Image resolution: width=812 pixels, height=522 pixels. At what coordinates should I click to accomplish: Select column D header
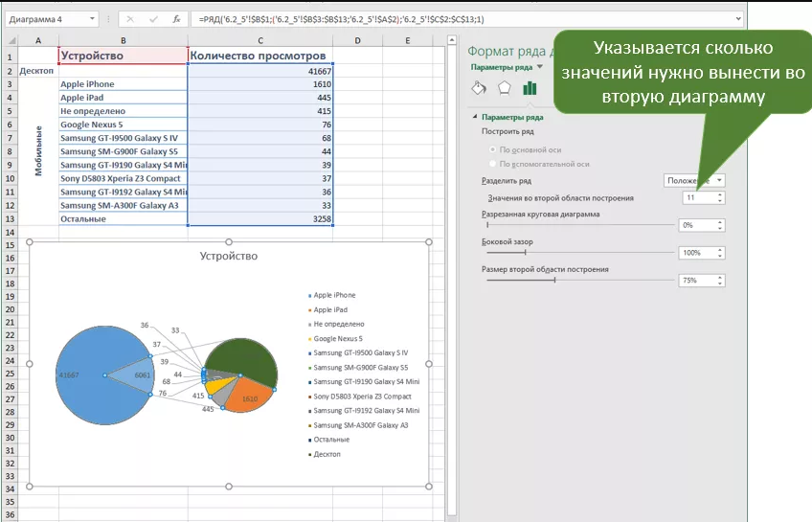[358, 40]
